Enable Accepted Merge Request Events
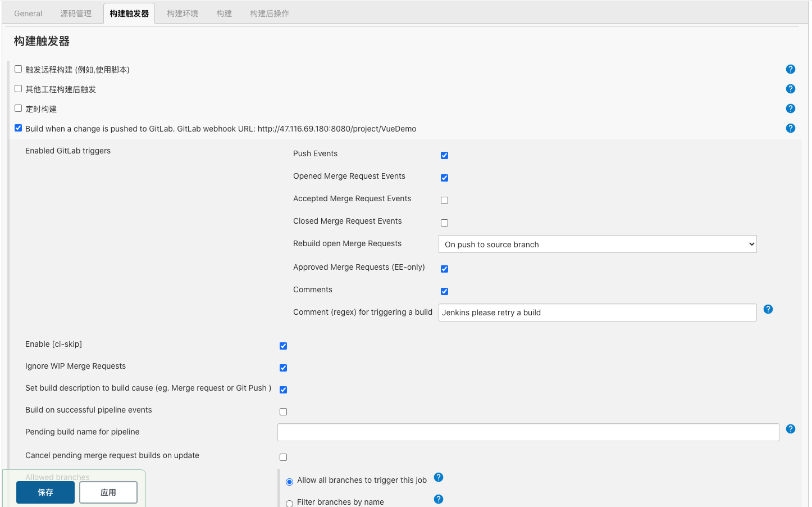Image resolution: width=812 pixels, height=507 pixels. [x=444, y=200]
